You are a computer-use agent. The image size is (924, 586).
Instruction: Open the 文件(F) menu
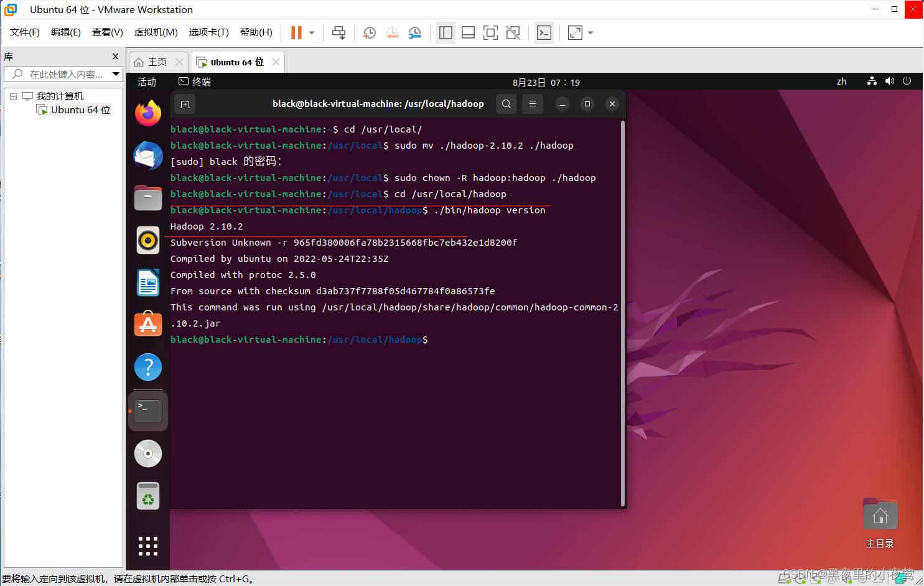pyautogui.click(x=25, y=32)
